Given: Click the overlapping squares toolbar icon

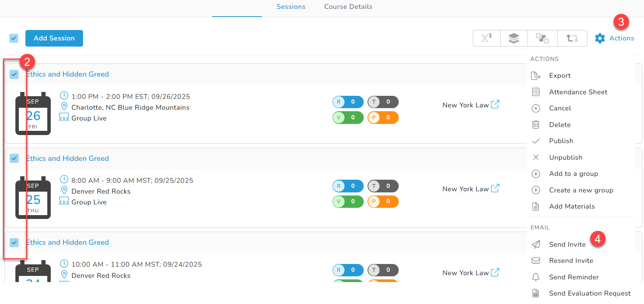Looking at the screenshot, I should [x=542, y=38].
